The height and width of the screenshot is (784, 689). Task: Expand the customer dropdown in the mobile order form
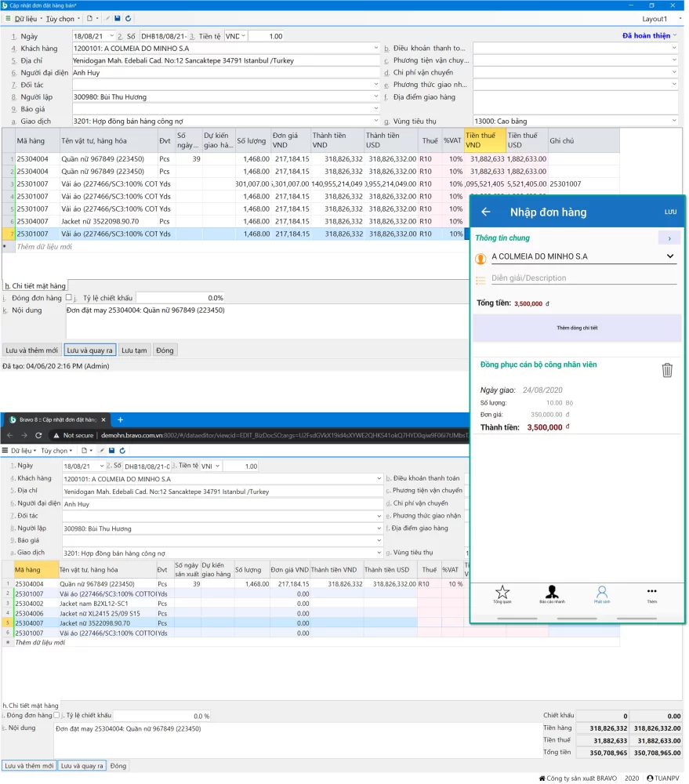coord(670,256)
